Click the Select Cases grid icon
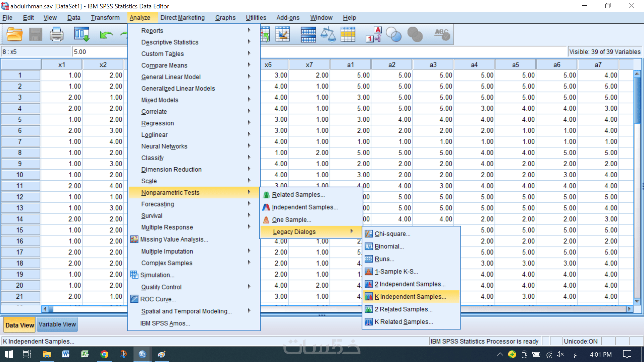Screen dimensions: 644x362 pyautogui.click(x=348, y=35)
